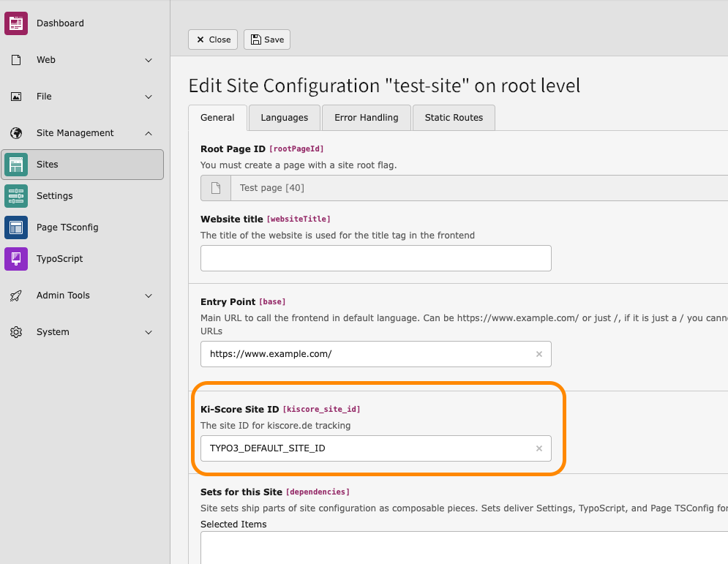
Task: Click the Page TSconfig module icon
Action: point(15,228)
